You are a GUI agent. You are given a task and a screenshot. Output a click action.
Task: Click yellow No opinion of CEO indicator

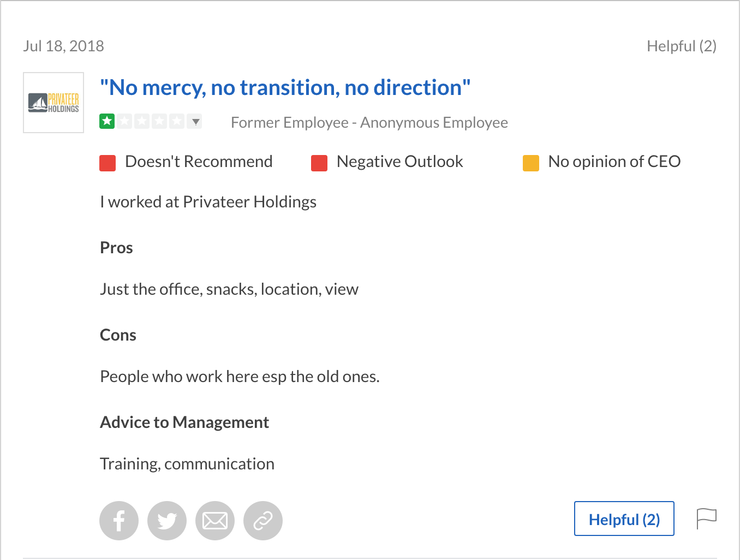pyautogui.click(x=531, y=163)
